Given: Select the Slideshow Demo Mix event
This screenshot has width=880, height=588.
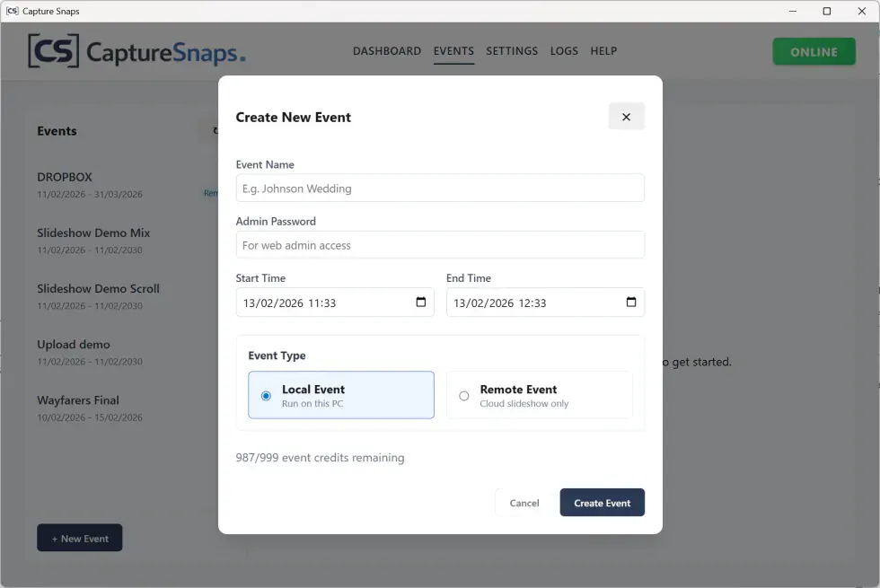Looking at the screenshot, I should click(x=127, y=241).
